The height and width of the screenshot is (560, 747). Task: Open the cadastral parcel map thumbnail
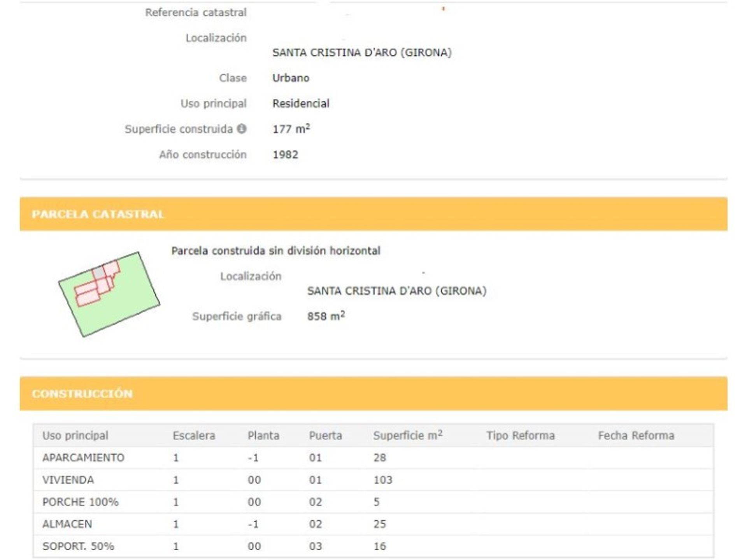pos(109,294)
